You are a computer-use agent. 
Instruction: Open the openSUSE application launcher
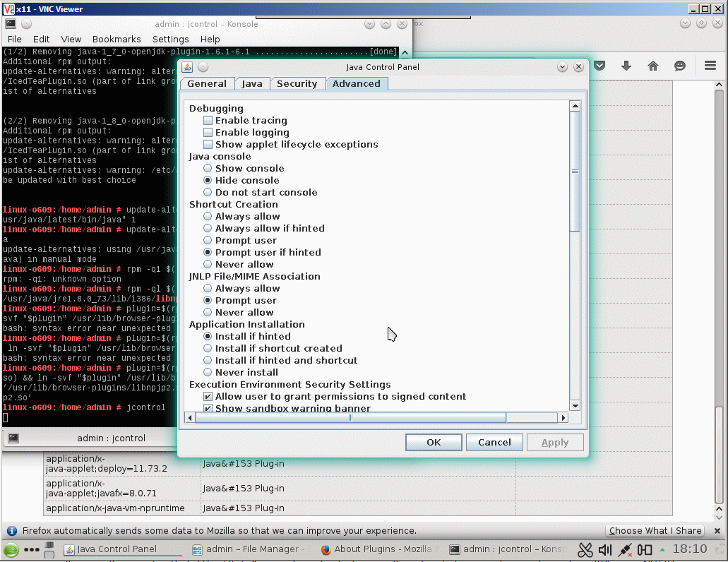(11, 550)
